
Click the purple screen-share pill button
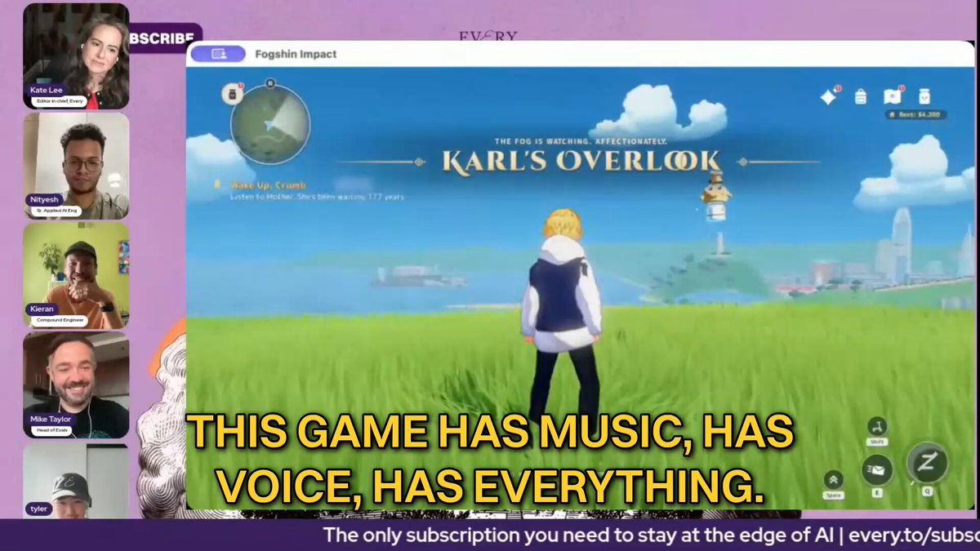pyautogui.click(x=217, y=54)
